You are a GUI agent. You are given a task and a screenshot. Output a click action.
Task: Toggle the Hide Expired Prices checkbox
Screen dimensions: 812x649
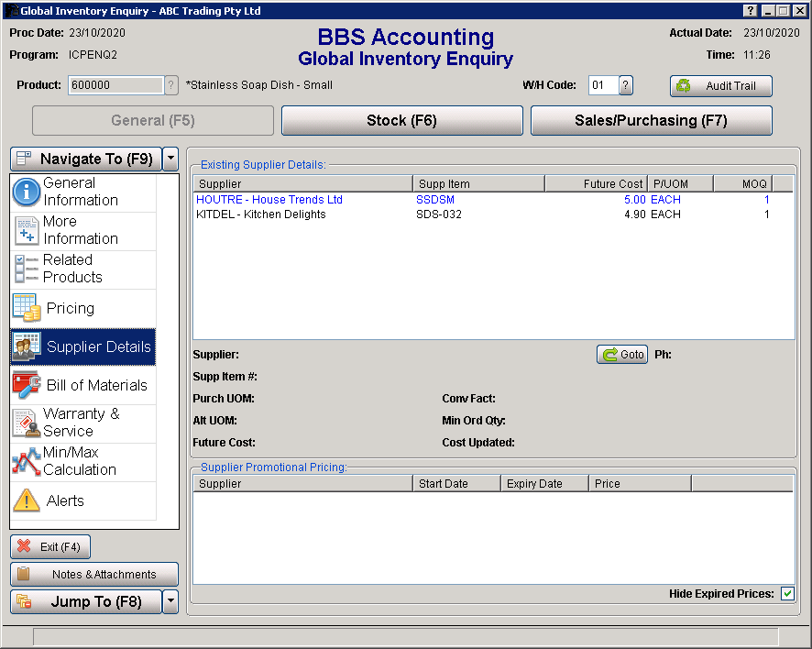pos(787,593)
